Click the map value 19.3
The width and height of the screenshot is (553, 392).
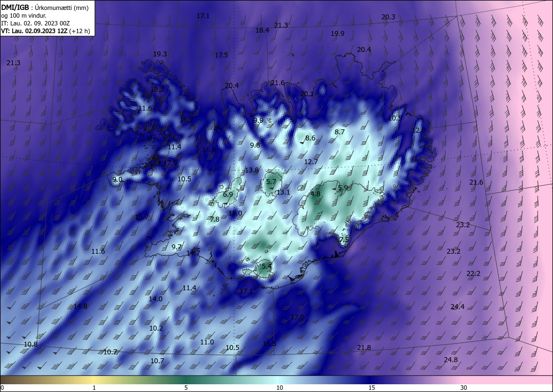point(160,54)
